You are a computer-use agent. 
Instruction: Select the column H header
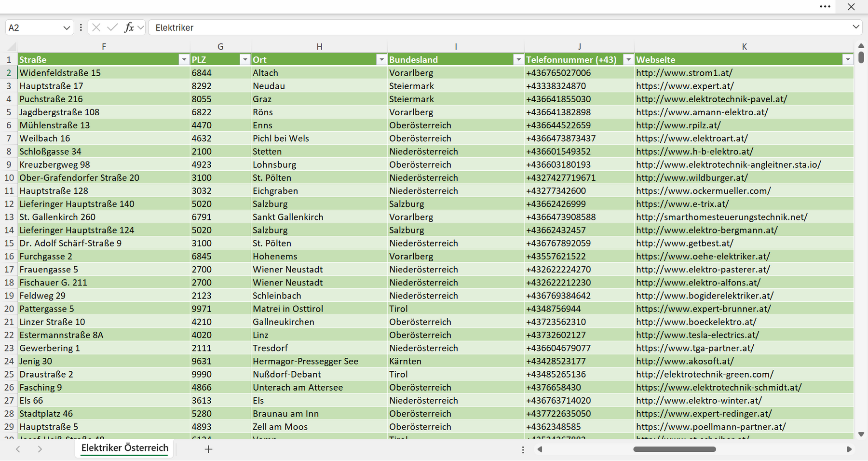coord(319,47)
